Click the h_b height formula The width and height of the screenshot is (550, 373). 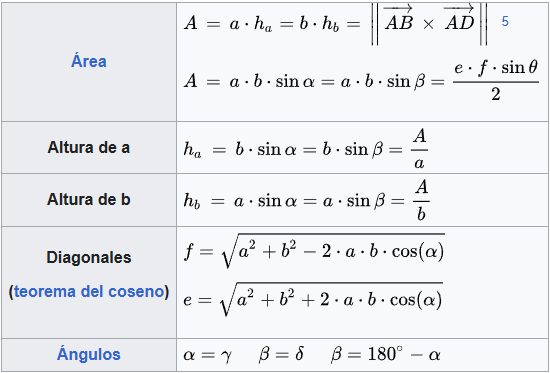[307, 201]
